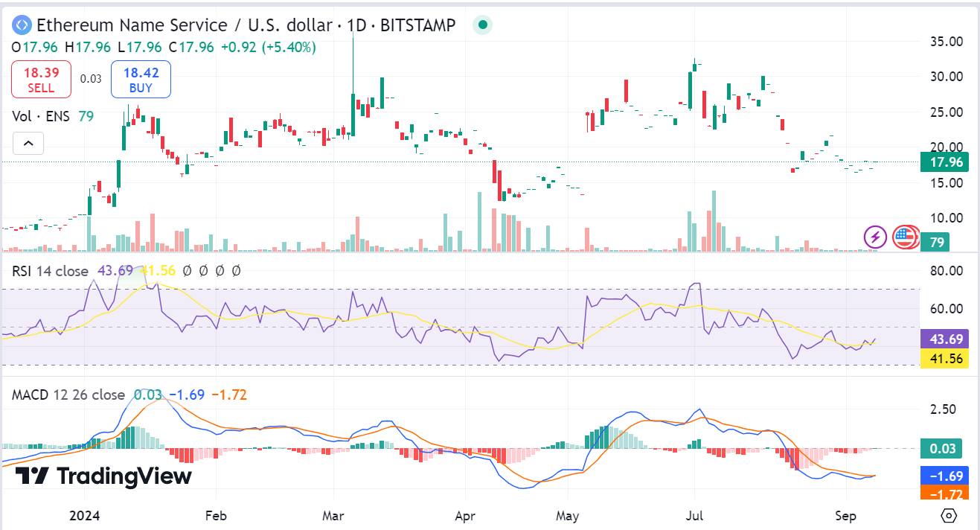This screenshot has height=530, width=980.
Task: Click the orange −1.72 signal tag
Action: [x=944, y=492]
